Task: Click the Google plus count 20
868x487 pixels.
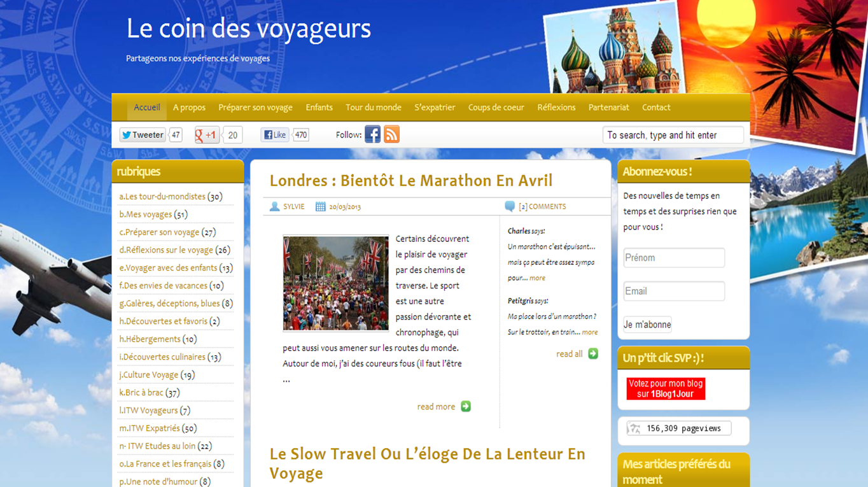Action: tap(233, 135)
